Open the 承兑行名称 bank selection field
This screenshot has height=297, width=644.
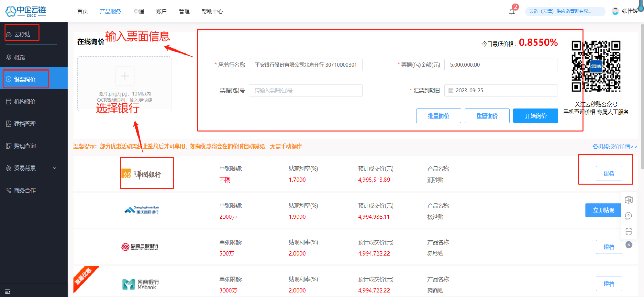click(x=305, y=65)
